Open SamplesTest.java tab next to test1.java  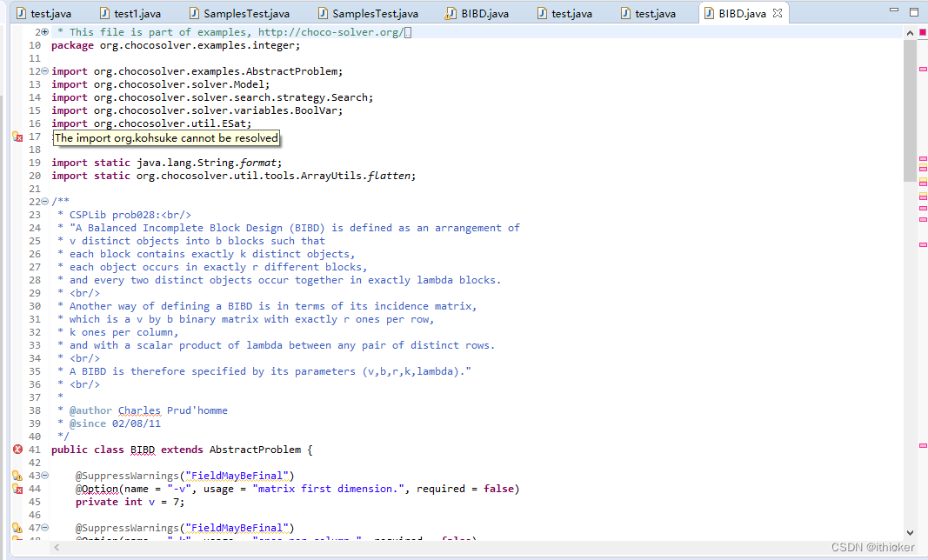click(240, 13)
